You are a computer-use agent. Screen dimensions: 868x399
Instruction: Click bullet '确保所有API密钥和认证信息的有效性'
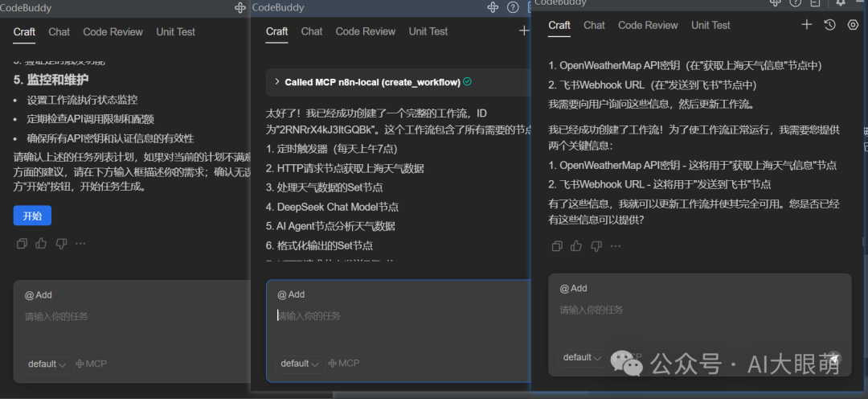click(110, 138)
